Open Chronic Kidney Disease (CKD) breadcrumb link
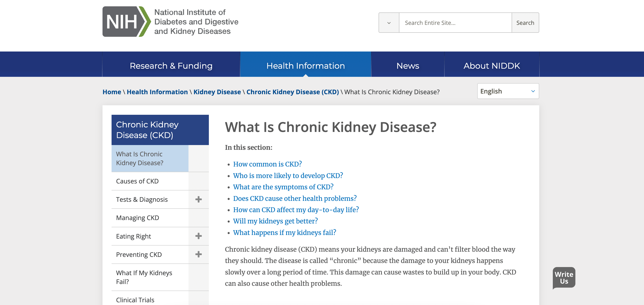The width and height of the screenshot is (644, 305). click(x=293, y=92)
